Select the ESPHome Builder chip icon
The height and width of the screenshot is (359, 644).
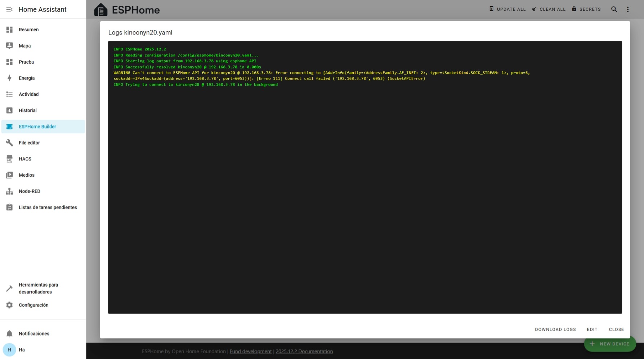click(9, 127)
